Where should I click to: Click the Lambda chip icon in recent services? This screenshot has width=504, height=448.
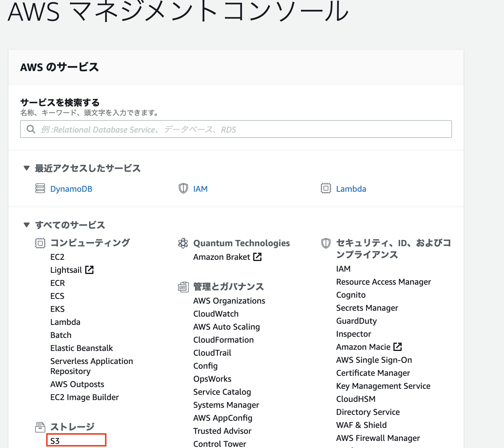pos(326,188)
